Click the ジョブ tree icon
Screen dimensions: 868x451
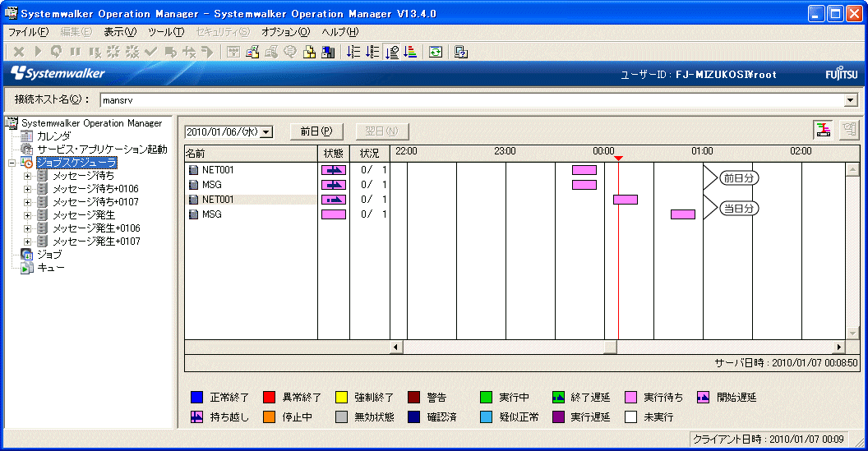point(26,255)
